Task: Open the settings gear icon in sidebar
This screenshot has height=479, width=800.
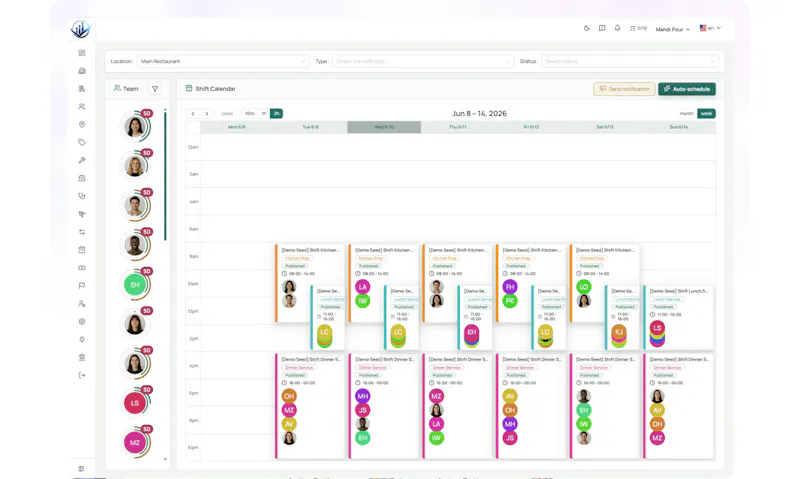Action: (82, 321)
